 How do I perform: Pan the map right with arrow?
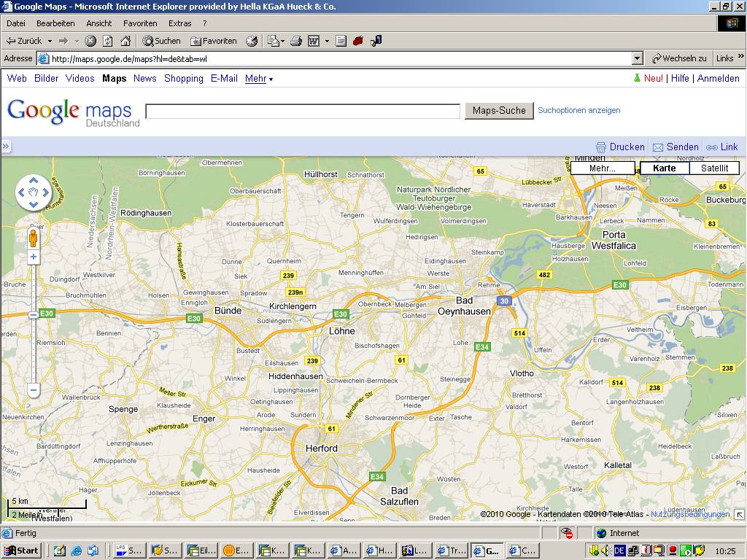point(46,192)
